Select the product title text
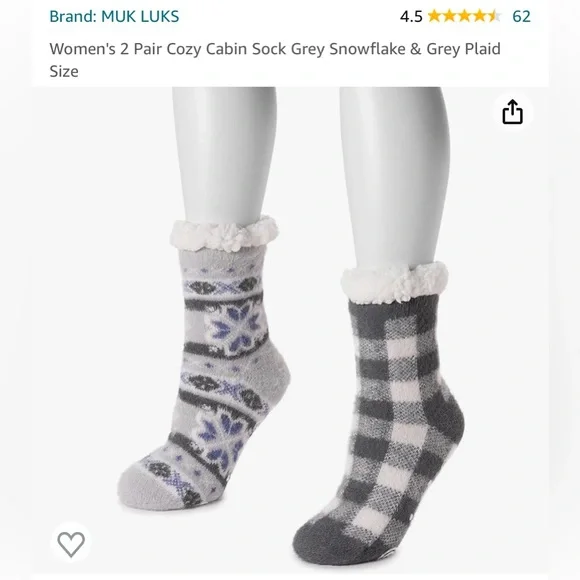The width and height of the screenshot is (580, 580). 275,60
